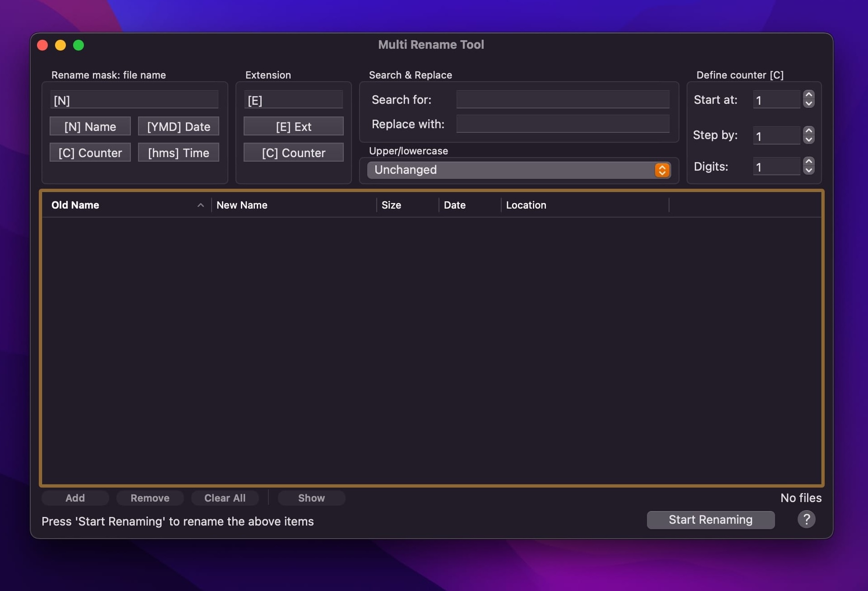
Task: Click the Start Renaming button
Action: coord(711,520)
